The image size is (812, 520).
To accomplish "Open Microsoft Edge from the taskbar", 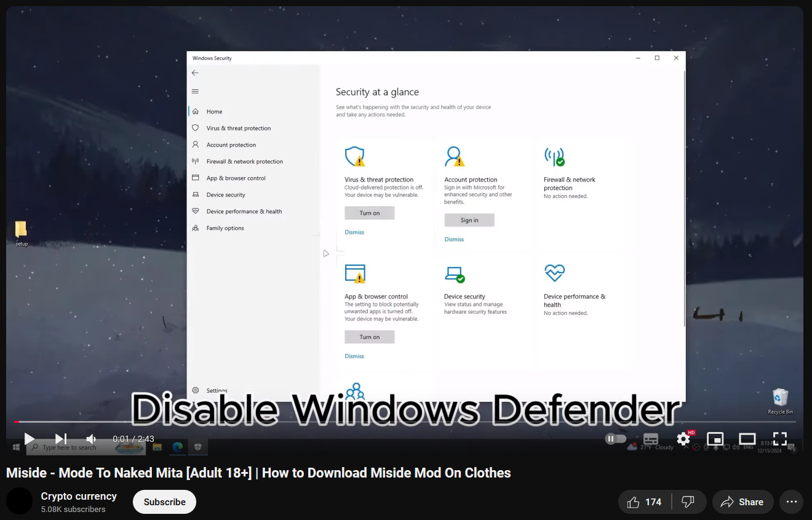I will tap(177, 447).
